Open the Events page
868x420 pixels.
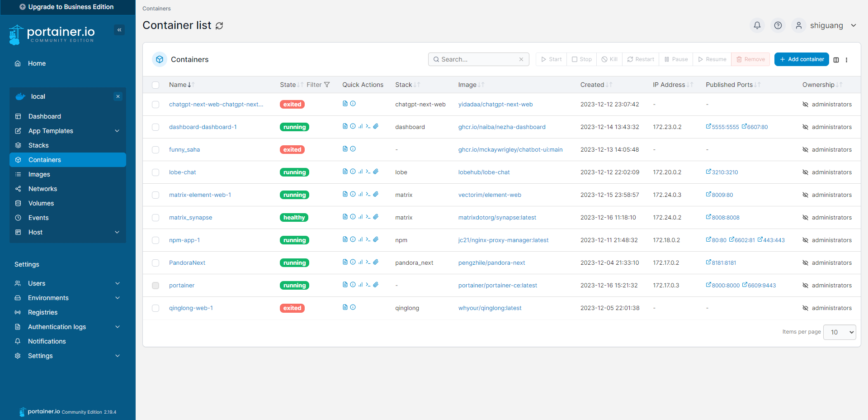coord(68,218)
